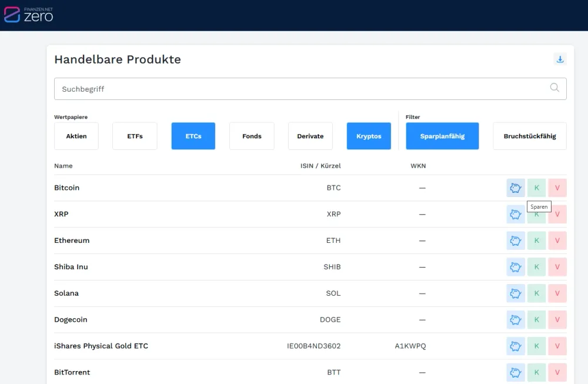The height and width of the screenshot is (384, 588).
Task: Select savings plan icon for iShares Physical Gold ETC
Action: coord(516,346)
